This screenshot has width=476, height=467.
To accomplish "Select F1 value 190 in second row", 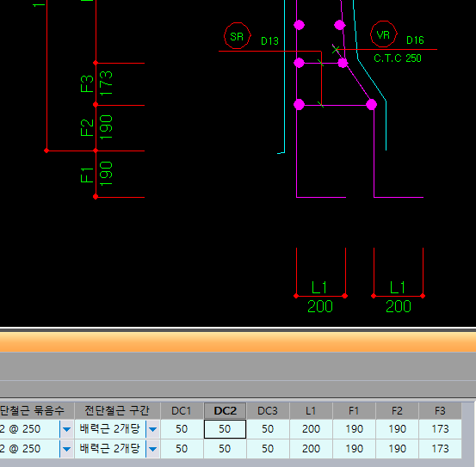I will 354,449.
